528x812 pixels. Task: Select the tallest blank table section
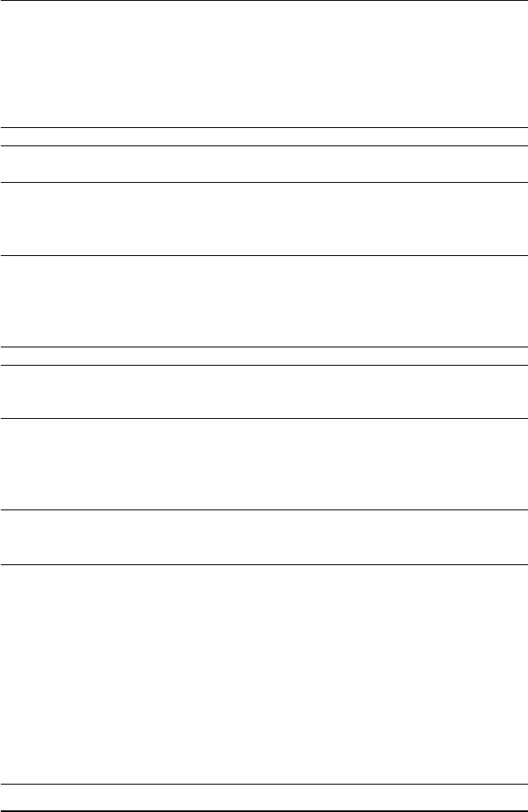tap(264, 674)
